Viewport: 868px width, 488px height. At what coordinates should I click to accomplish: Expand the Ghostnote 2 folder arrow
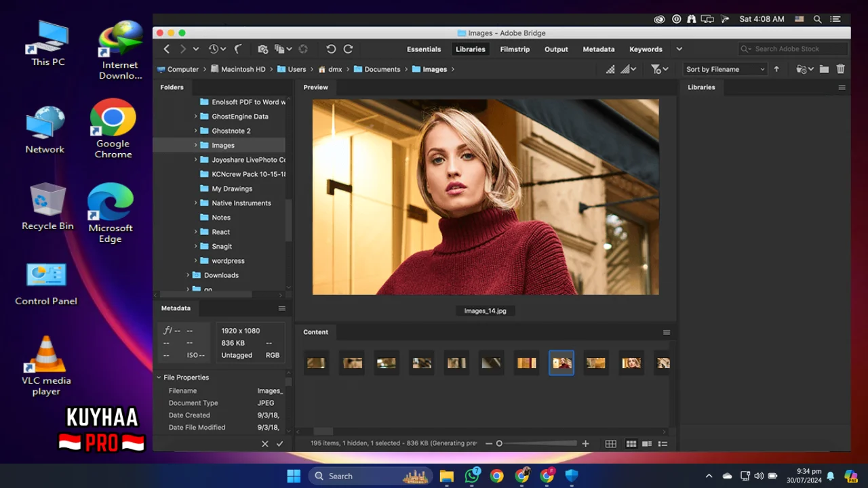pos(196,131)
